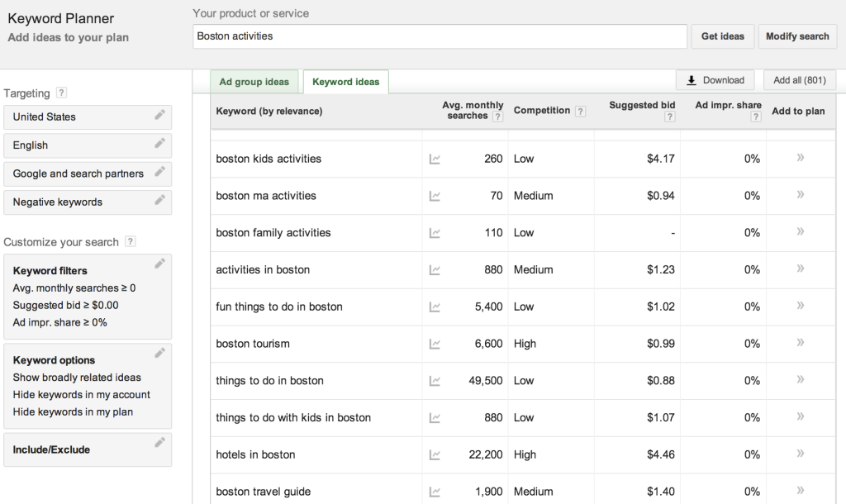Select the boston kids activities keyword text
846x504 pixels.
269,159
